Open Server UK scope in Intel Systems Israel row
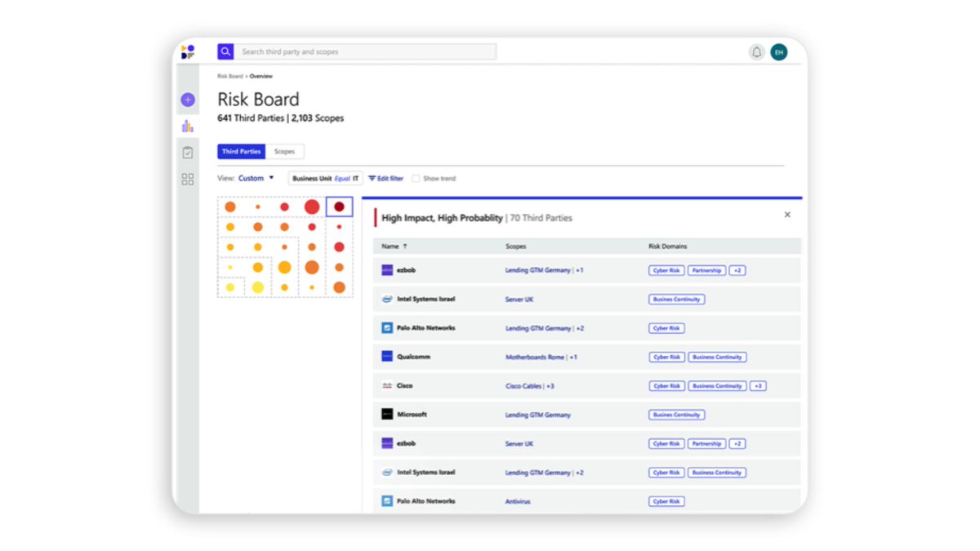The image size is (980, 551). (x=520, y=299)
